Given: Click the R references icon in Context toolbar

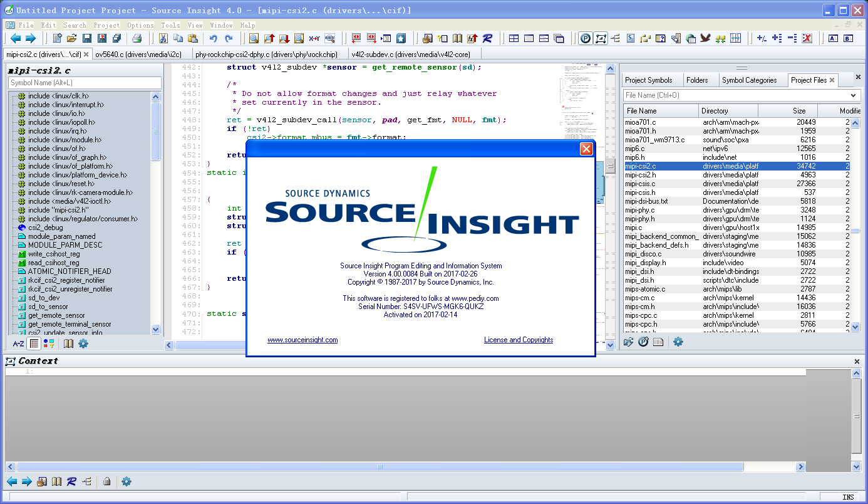Looking at the screenshot, I should pyautogui.click(x=71, y=481).
